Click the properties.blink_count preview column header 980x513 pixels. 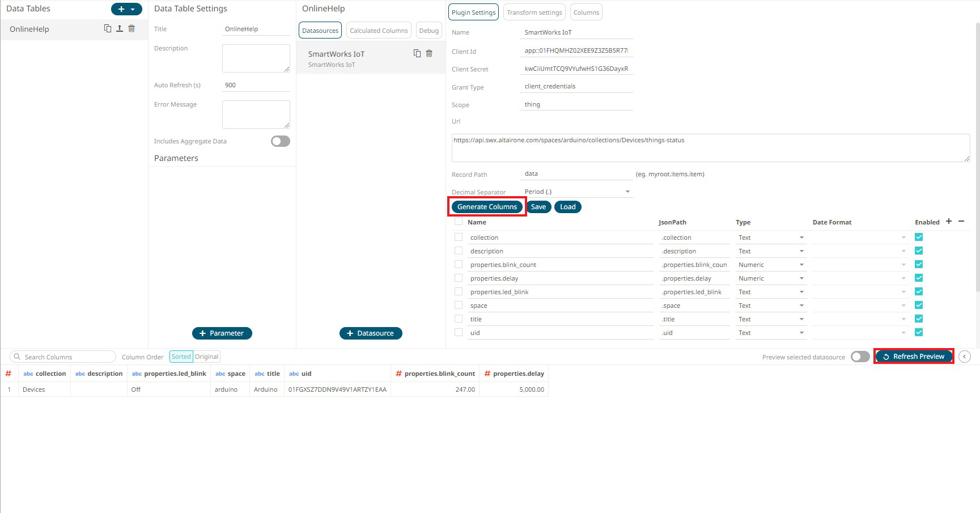coord(435,374)
